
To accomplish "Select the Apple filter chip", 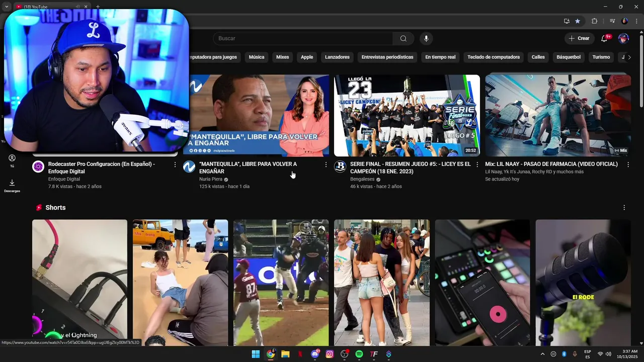I will (307, 57).
